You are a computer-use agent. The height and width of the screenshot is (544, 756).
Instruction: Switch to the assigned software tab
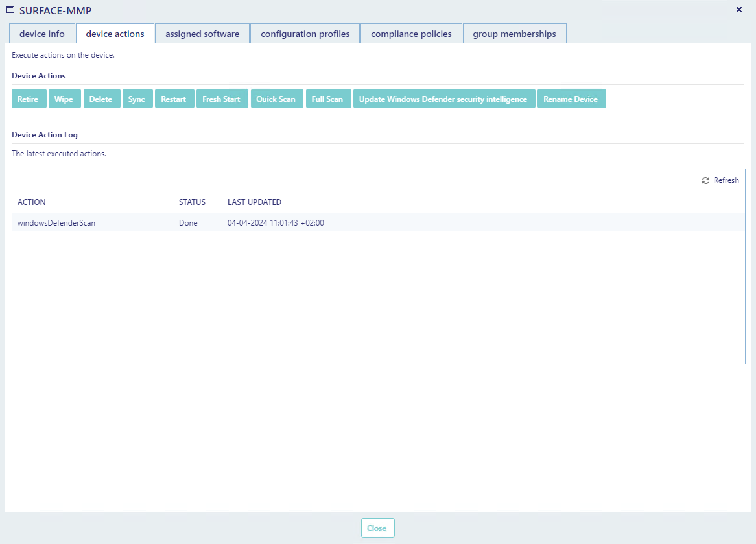202,34
